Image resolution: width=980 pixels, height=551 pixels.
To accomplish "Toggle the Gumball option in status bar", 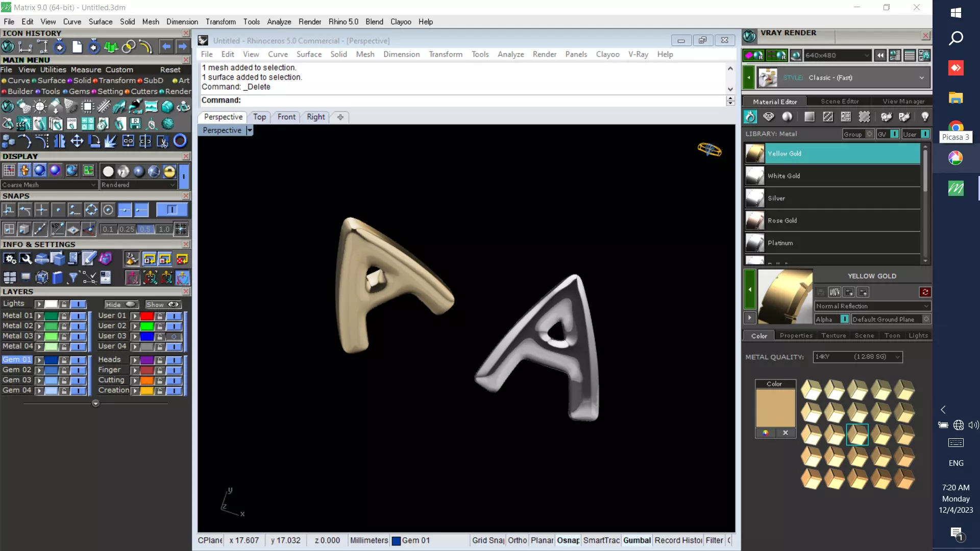I will coord(636,540).
